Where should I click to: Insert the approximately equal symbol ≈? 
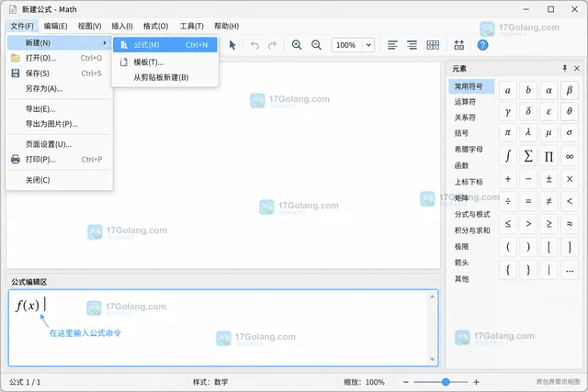(570, 224)
